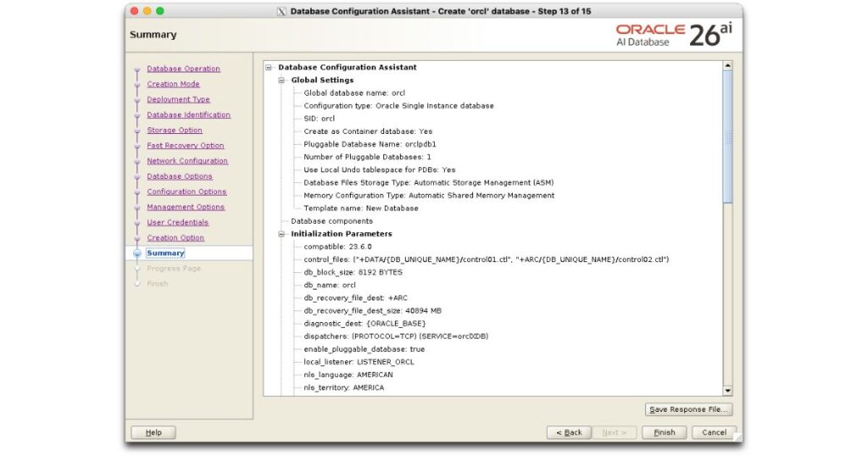868x456 pixels.
Task: Select the Configuration type row
Action: [398, 106]
